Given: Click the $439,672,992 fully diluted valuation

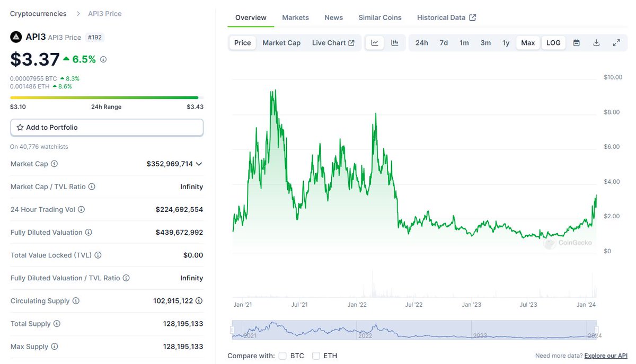Looking at the screenshot, I should [x=179, y=233].
